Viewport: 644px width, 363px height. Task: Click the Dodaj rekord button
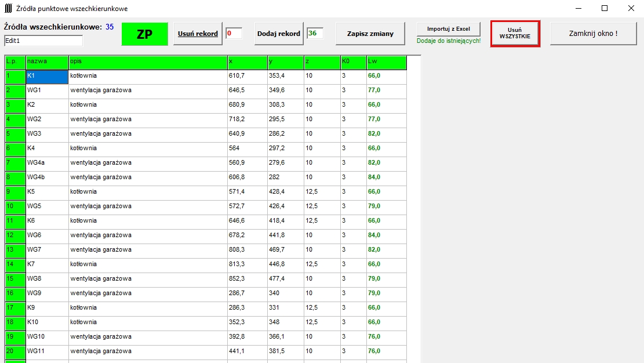pyautogui.click(x=279, y=34)
